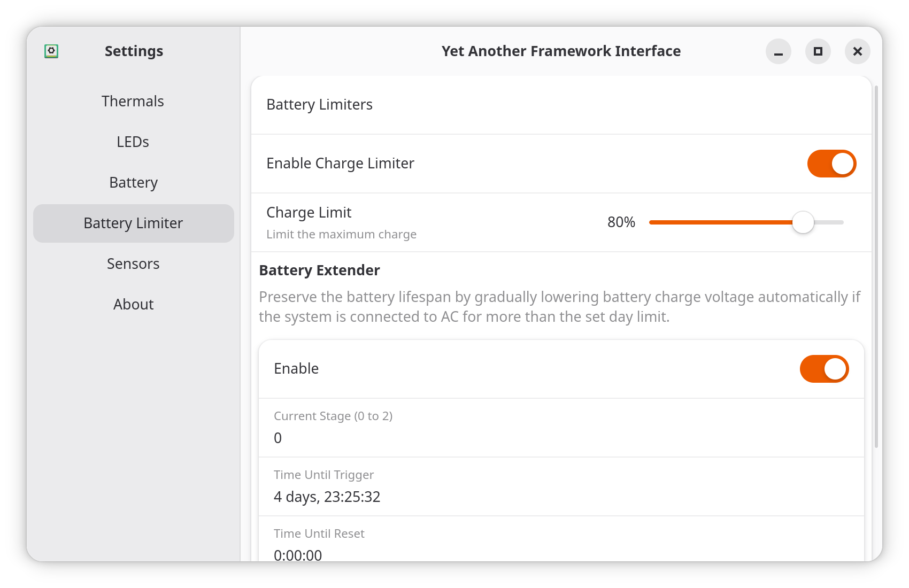The image size is (909, 588).
Task: Click the Time Until Trigger value
Action: 327,497
